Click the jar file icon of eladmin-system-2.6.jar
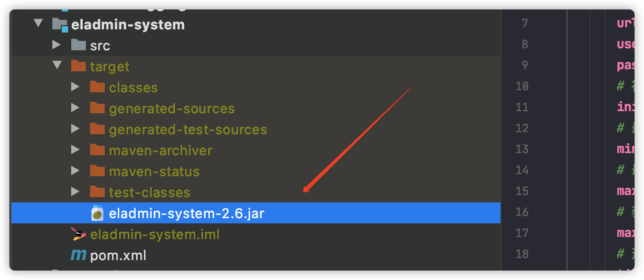The image size is (644, 280). click(x=97, y=213)
